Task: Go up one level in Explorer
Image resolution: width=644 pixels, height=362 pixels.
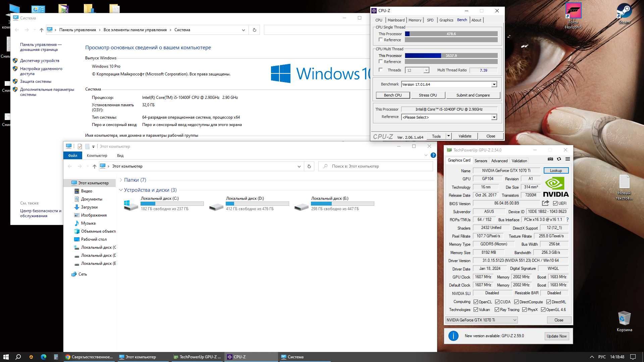Action: [94, 166]
